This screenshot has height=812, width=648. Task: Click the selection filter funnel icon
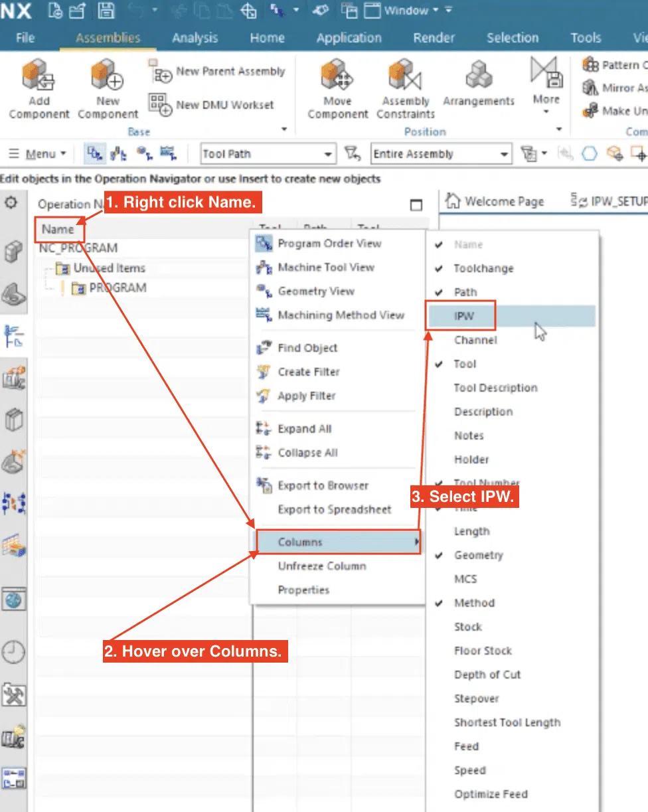pyautogui.click(x=353, y=154)
